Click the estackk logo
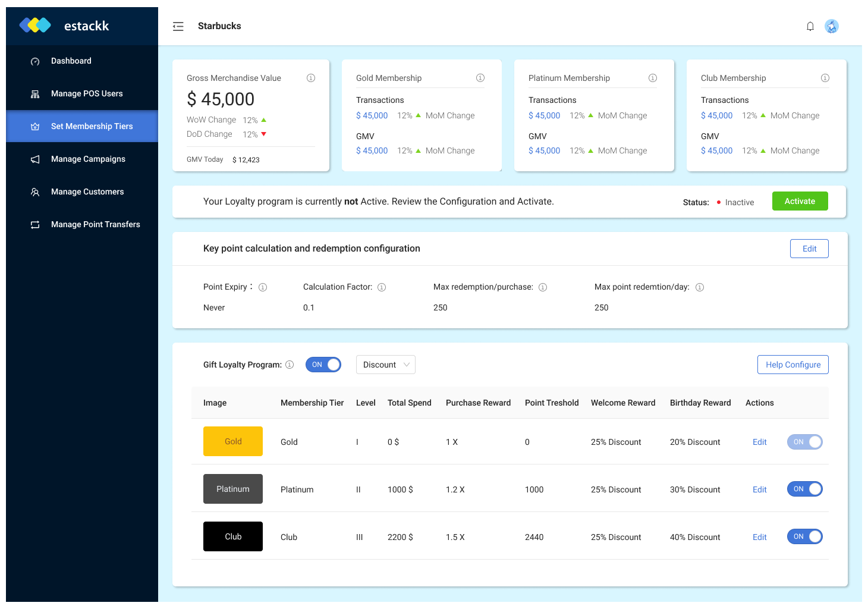868x609 pixels. (64, 26)
